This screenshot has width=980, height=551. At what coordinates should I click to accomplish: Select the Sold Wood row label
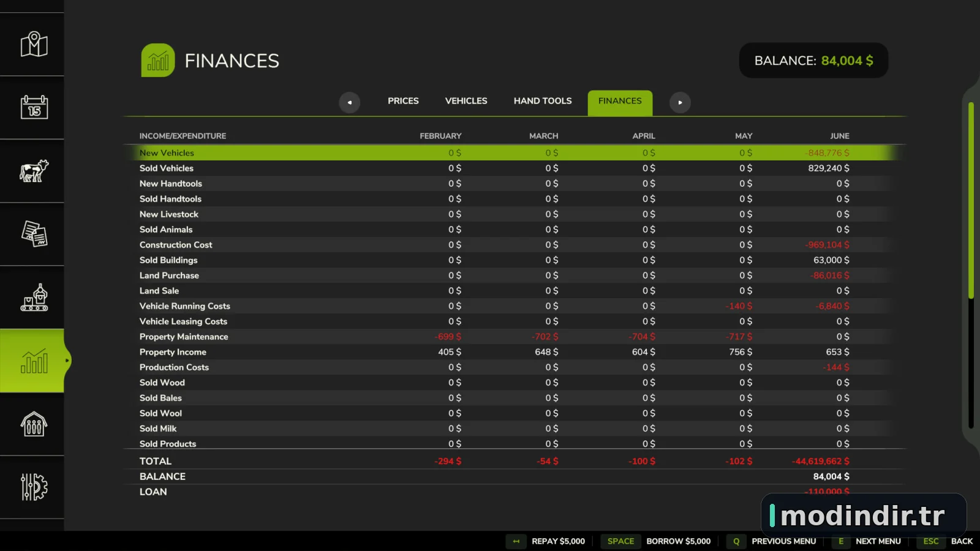(162, 383)
